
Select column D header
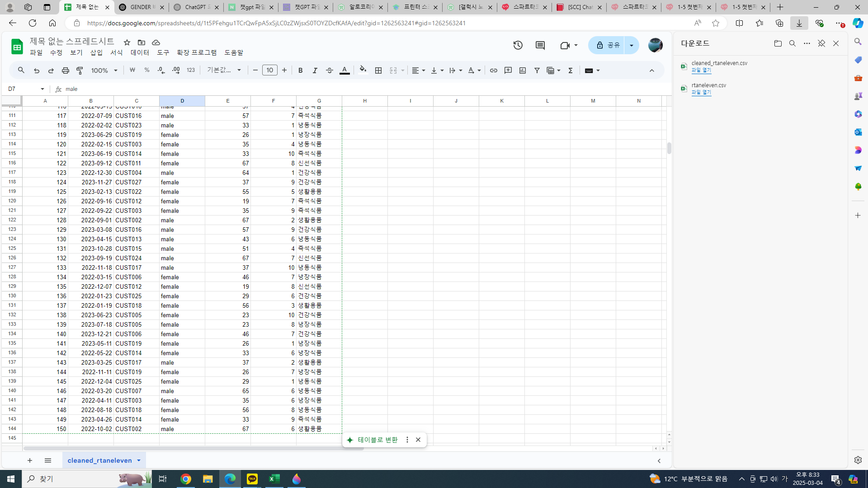(x=182, y=101)
